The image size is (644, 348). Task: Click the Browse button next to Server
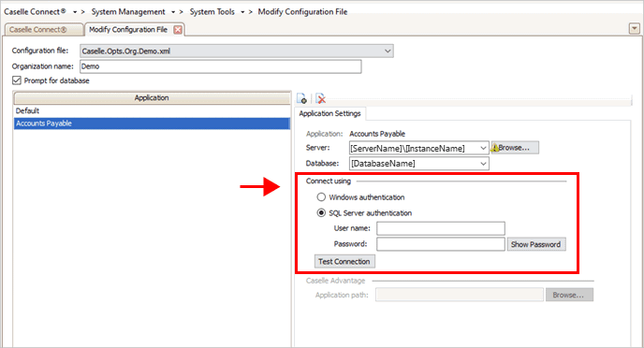click(x=515, y=148)
